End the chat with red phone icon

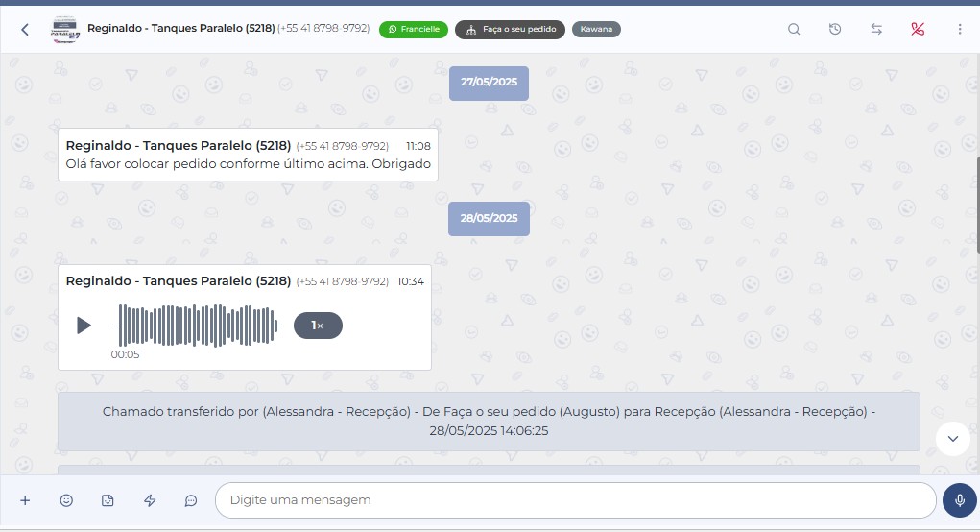coord(918,29)
